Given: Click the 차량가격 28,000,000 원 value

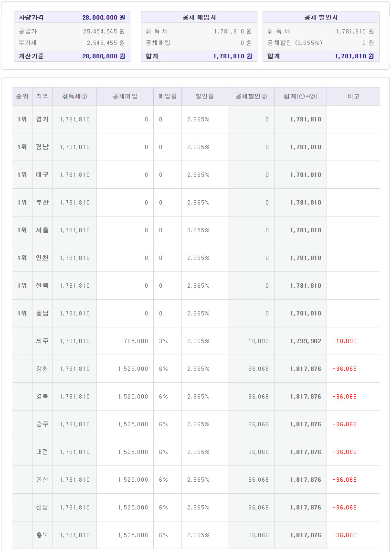Looking at the screenshot, I should (x=104, y=17).
